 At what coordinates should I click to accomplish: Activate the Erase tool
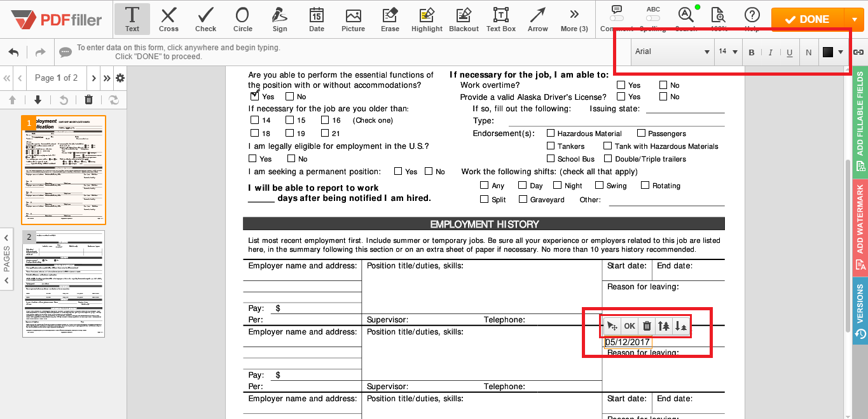click(x=390, y=19)
